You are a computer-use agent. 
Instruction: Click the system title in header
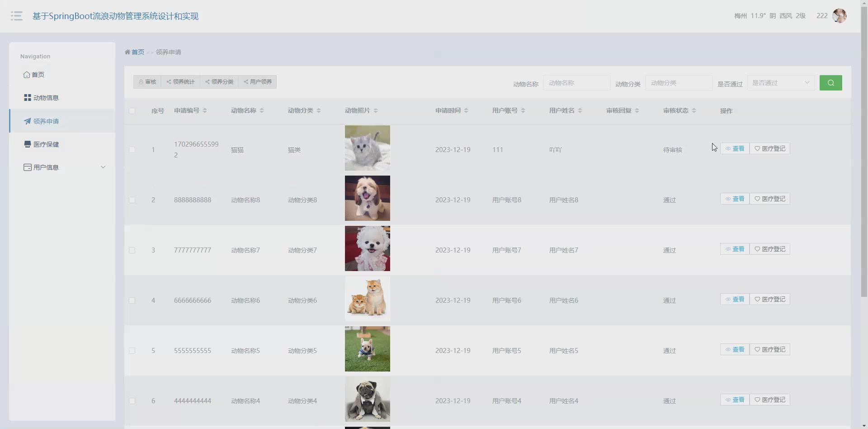click(x=115, y=16)
